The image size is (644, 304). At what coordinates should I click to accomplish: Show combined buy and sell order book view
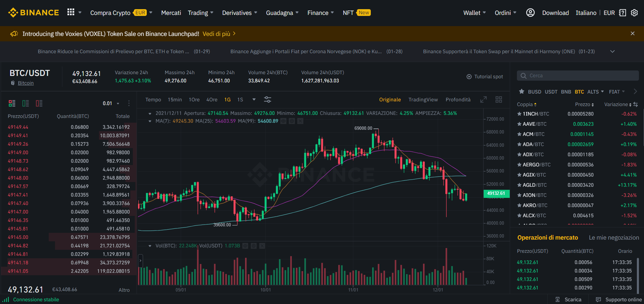12,103
